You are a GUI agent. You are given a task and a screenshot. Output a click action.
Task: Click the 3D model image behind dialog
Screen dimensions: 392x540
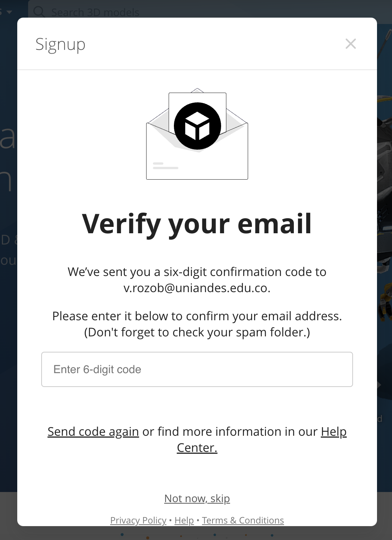pyautogui.click(x=385, y=187)
